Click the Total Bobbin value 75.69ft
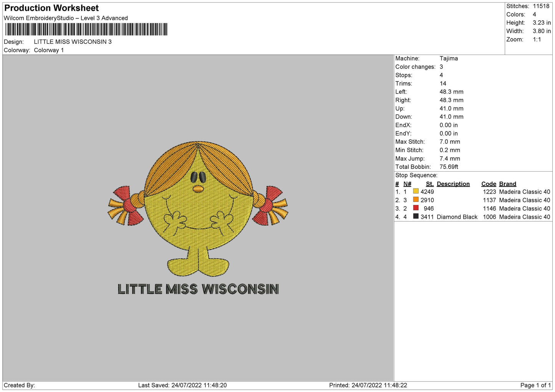The height and width of the screenshot is (392, 555). (449, 167)
